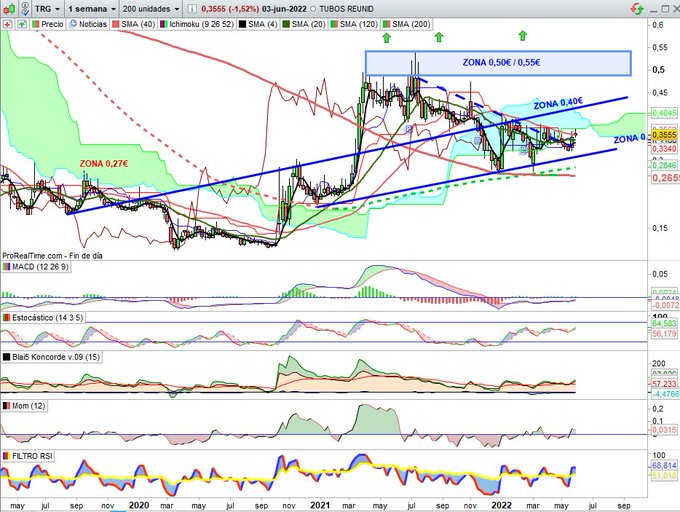Image resolution: width=680 pixels, height=512 pixels.
Task: Click the red-green refresh arrows icon
Action: click(638, 8)
